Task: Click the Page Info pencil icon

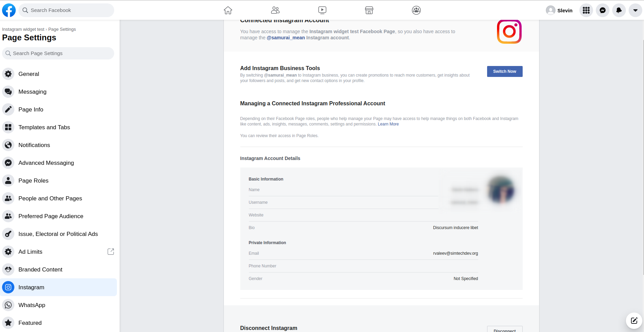Action: pyautogui.click(x=8, y=109)
